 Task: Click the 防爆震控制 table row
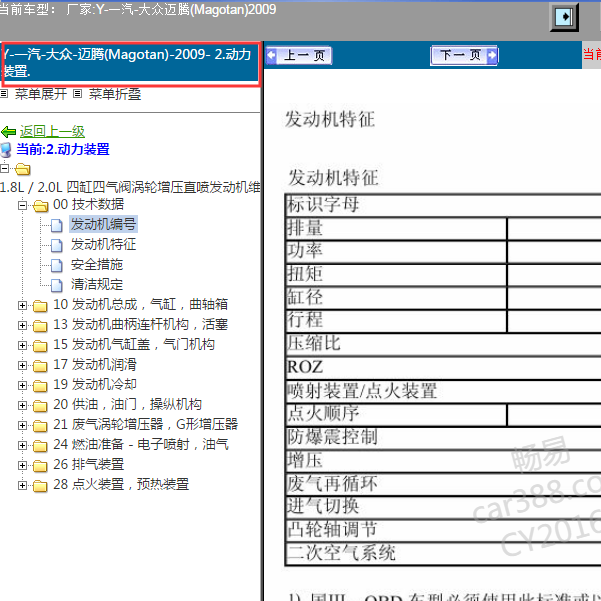443,437
